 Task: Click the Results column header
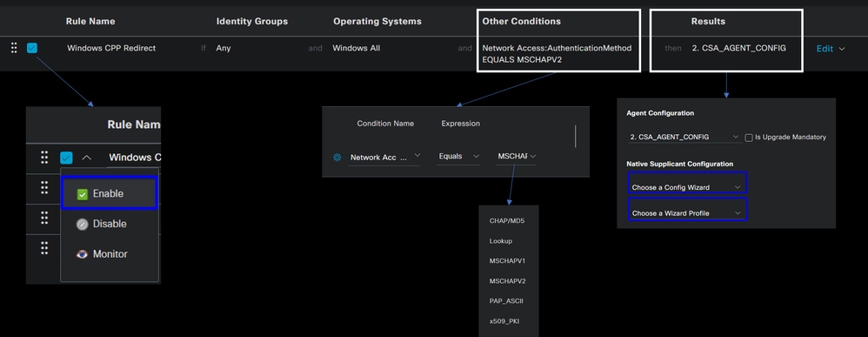pos(708,21)
